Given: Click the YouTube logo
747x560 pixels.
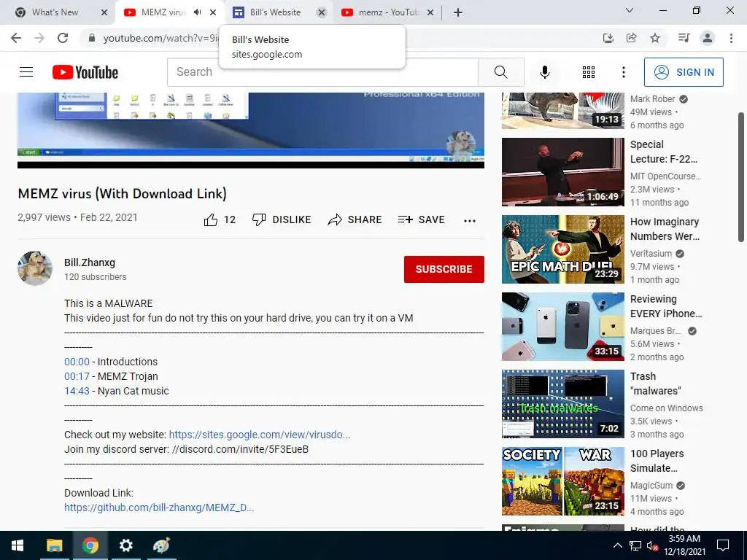Looking at the screenshot, I should (85, 72).
